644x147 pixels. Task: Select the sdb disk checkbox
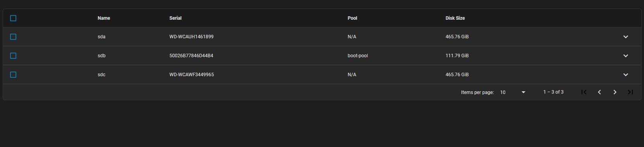pos(13,56)
